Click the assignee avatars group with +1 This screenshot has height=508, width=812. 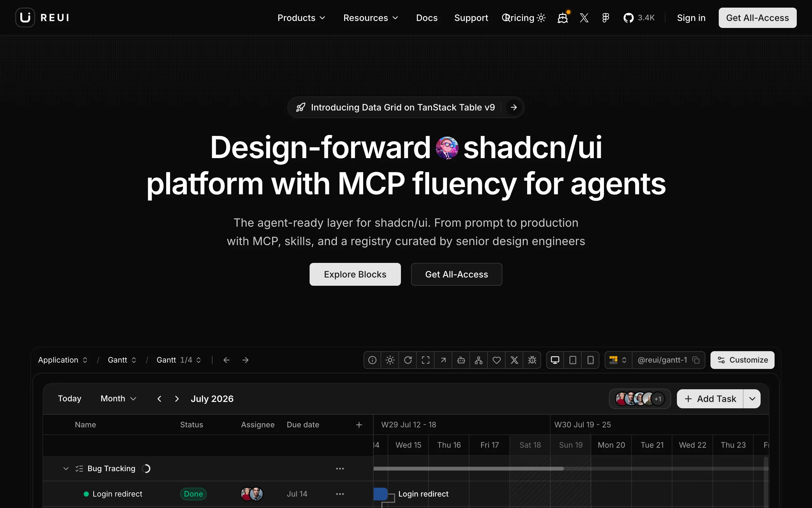pos(639,399)
